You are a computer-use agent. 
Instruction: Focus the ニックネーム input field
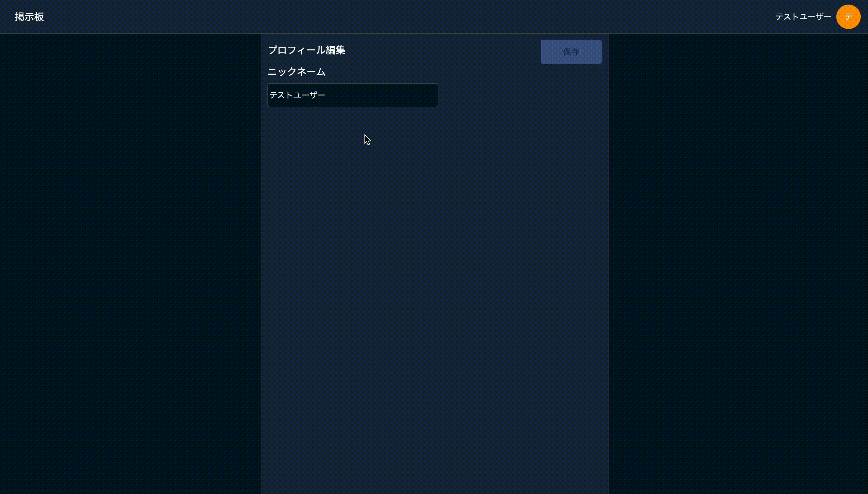[353, 95]
